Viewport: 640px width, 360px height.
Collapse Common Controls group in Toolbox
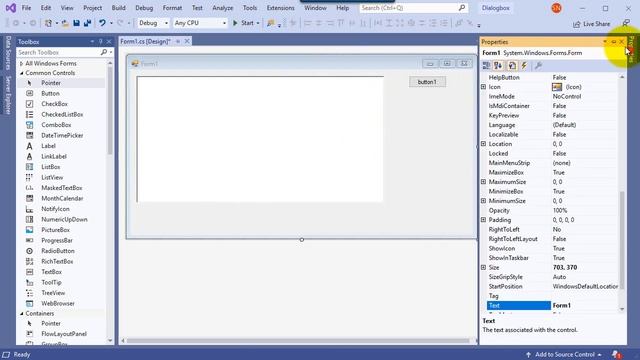tap(21, 73)
